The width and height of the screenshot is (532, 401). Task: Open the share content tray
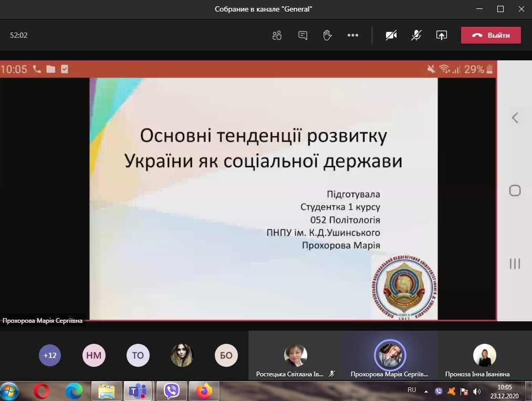point(442,35)
